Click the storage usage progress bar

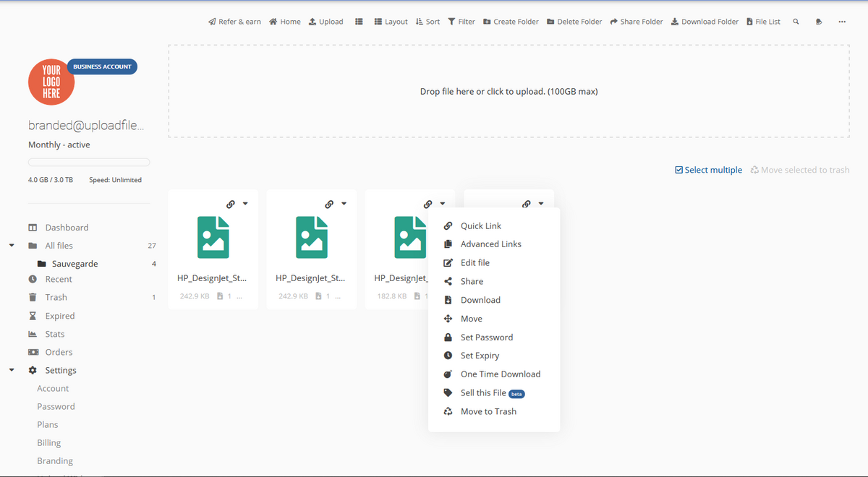point(89,163)
